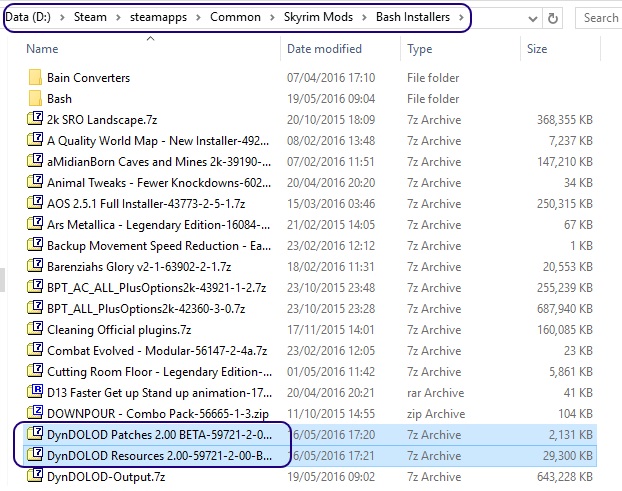Click the aMidianBorn Caves and Mines archive icon

(35, 161)
